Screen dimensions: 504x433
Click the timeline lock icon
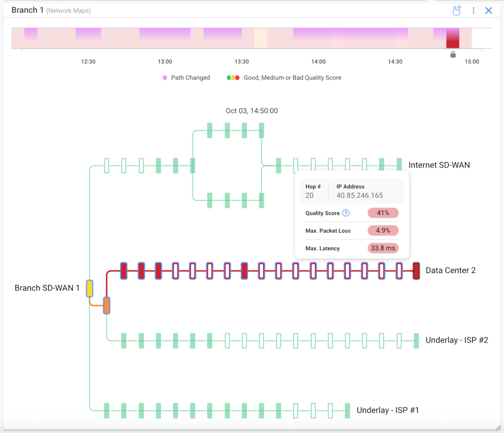point(453,54)
